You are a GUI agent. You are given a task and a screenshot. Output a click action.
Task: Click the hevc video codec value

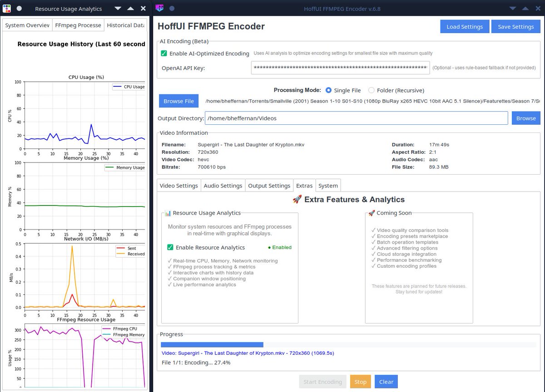coord(203,160)
